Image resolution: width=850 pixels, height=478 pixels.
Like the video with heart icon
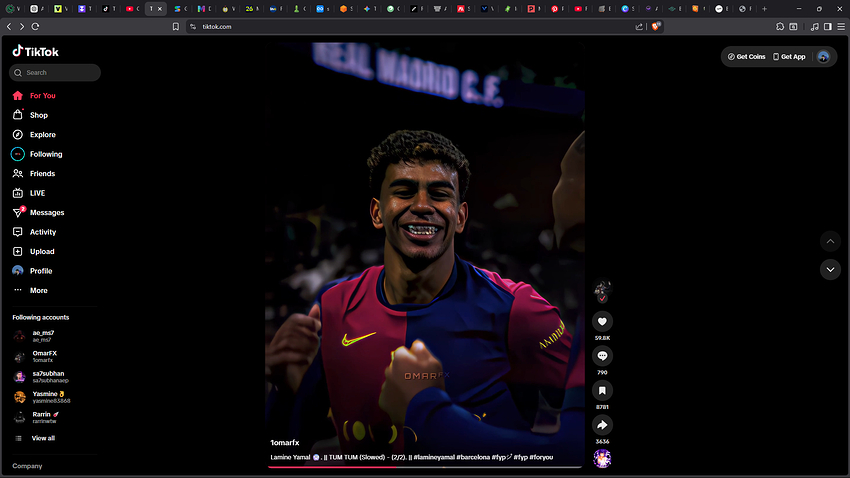(x=602, y=321)
